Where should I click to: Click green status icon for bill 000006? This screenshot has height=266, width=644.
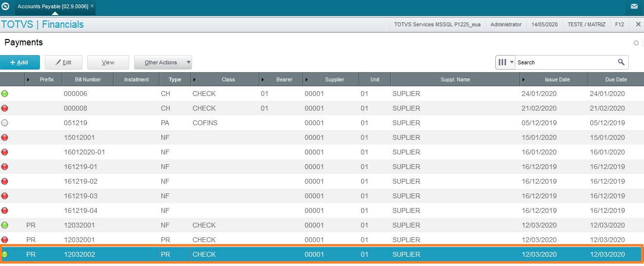[5, 94]
